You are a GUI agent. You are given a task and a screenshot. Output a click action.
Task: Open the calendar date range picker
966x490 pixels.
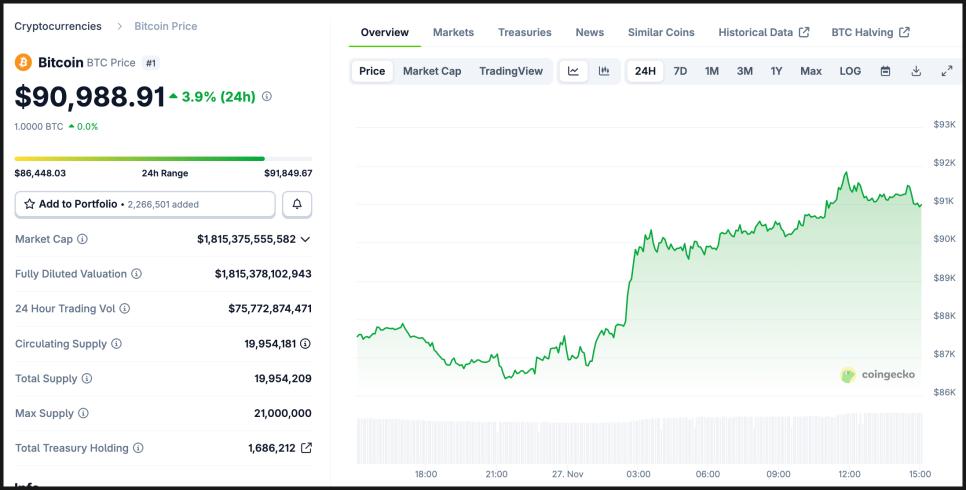(x=885, y=71)
